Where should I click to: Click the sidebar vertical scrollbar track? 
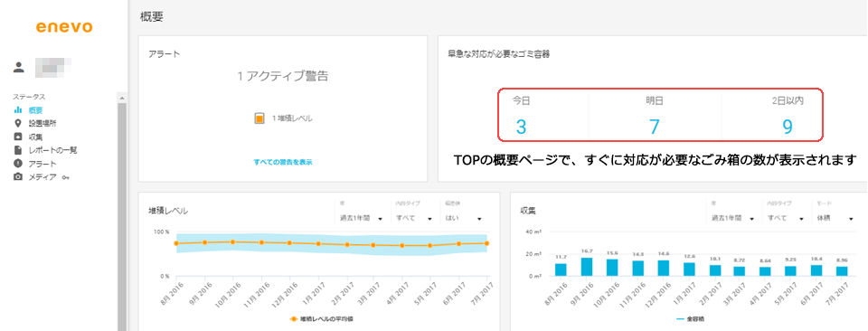[122, 216]
